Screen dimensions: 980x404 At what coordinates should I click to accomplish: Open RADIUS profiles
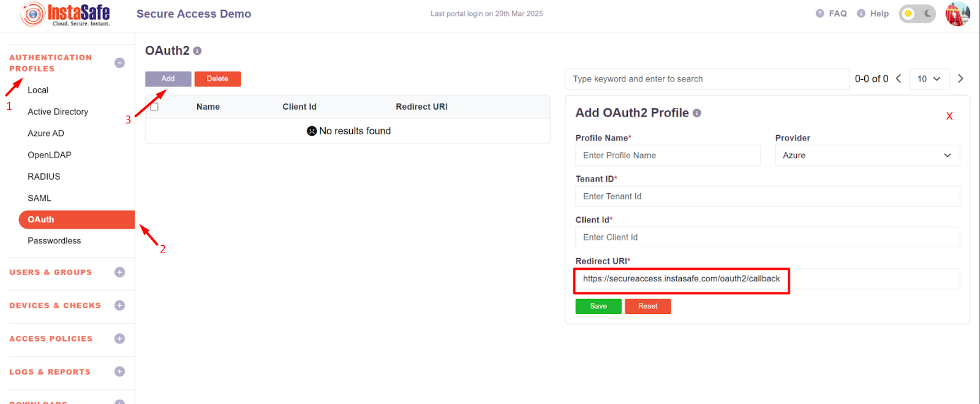click(44, 177)
